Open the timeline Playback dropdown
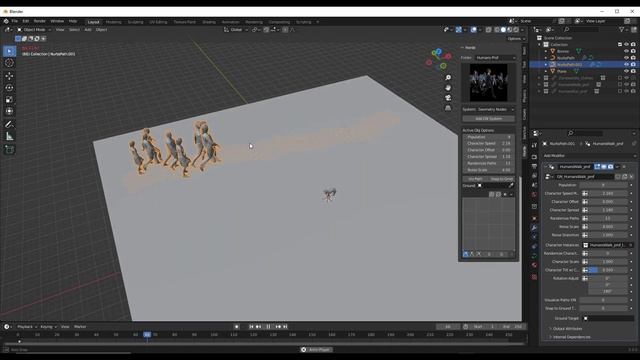640x360 pixels. pos(27,327)
